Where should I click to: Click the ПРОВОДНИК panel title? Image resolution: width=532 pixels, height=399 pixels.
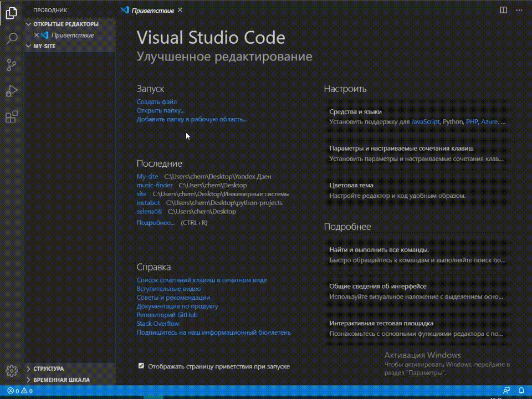50,11
